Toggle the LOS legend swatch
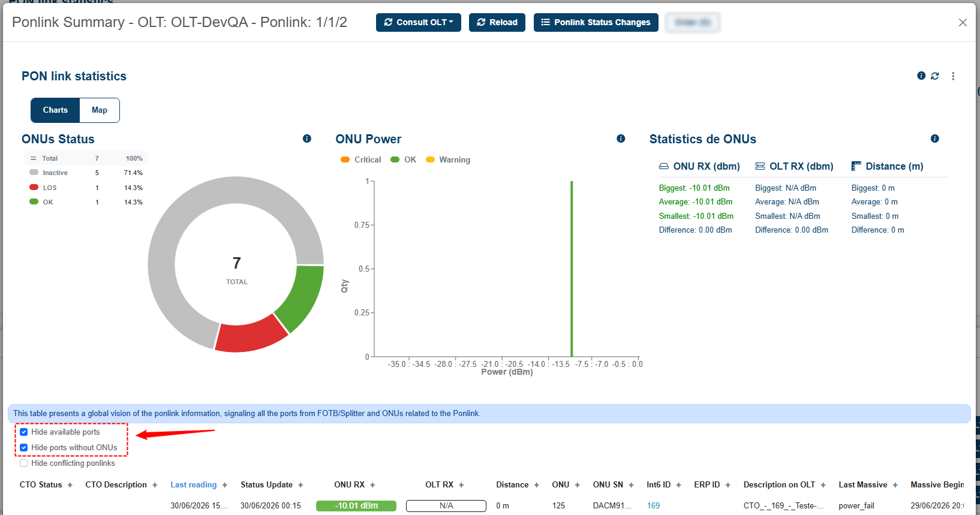The width and height of the screenshot is (980, 515). pyautogui.click(x=34, y=187)
